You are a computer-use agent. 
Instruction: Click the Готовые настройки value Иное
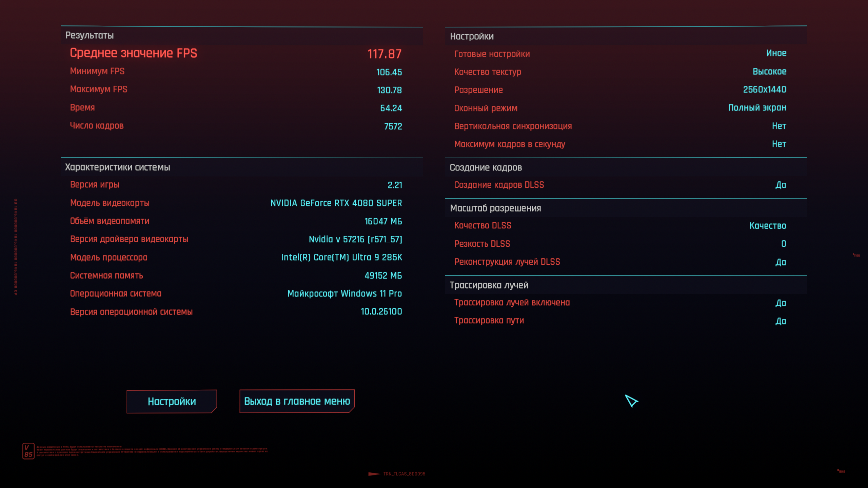coord(776,53)
